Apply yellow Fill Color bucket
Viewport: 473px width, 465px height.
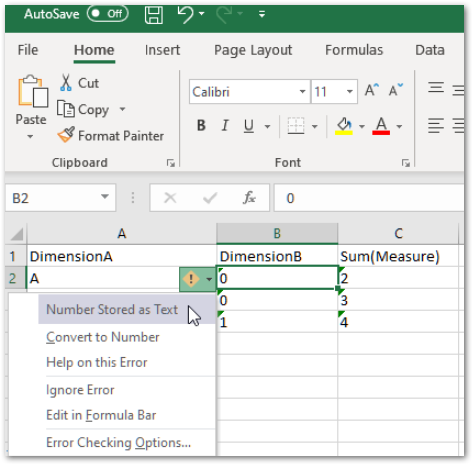pos(344,126)
